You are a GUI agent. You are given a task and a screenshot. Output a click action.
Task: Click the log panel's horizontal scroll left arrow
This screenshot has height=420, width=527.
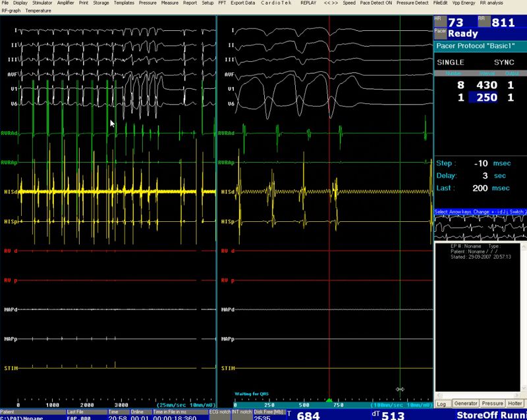point(438,395)
